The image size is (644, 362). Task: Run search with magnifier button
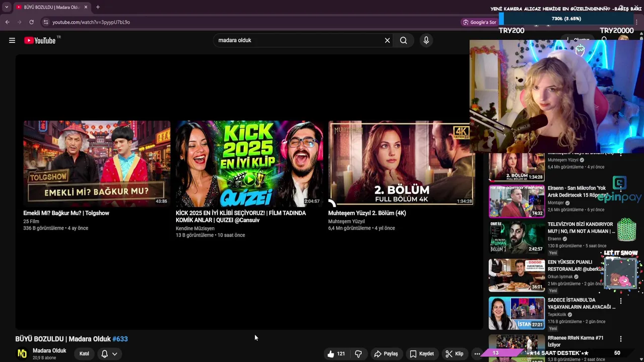[404, 40]
